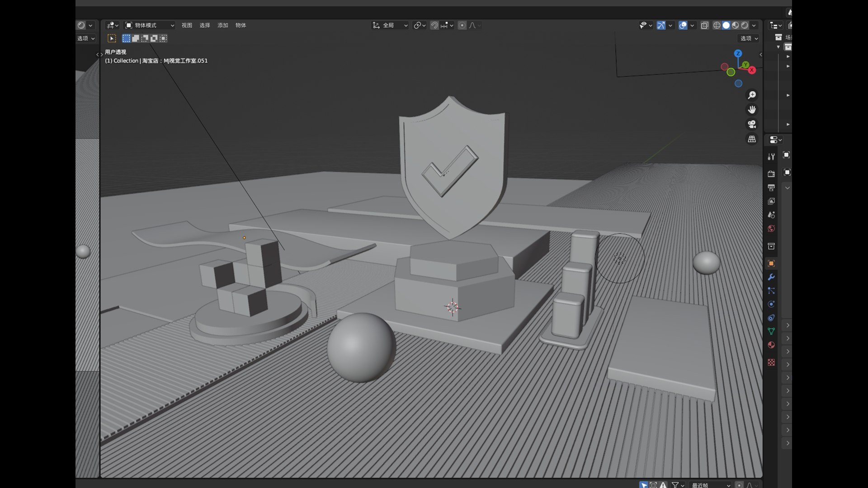Open the Material properties tab

click(x=771, y=345)
